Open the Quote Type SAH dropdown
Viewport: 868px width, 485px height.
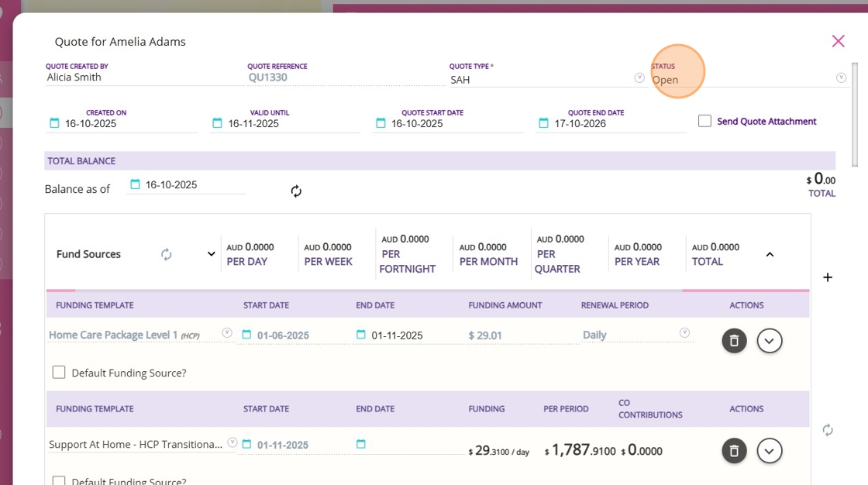(x=639, y=77)
